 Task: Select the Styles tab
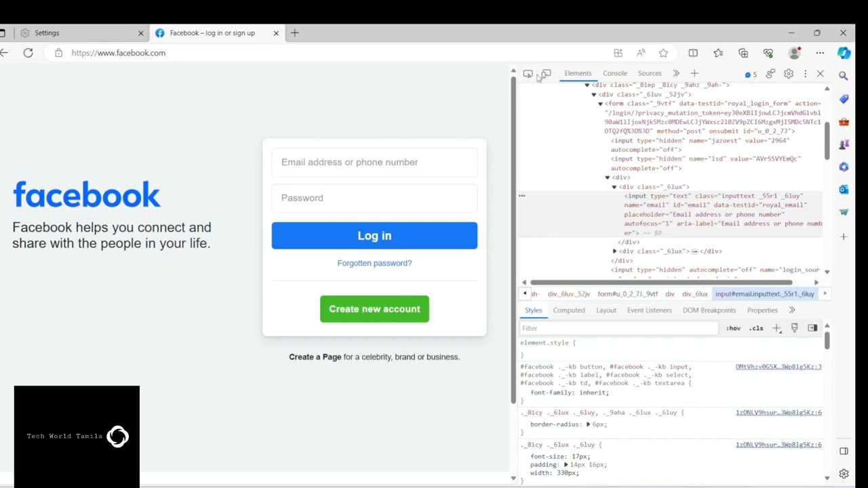533,310
